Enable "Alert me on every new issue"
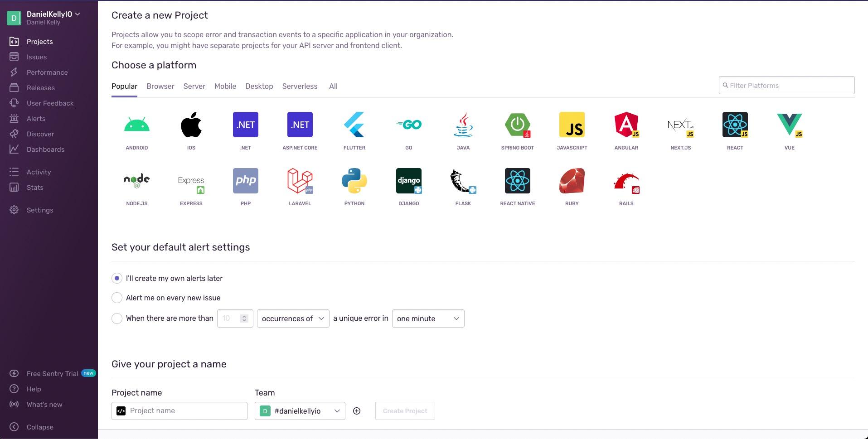This screenshot has height=439, width=868. 117,298
